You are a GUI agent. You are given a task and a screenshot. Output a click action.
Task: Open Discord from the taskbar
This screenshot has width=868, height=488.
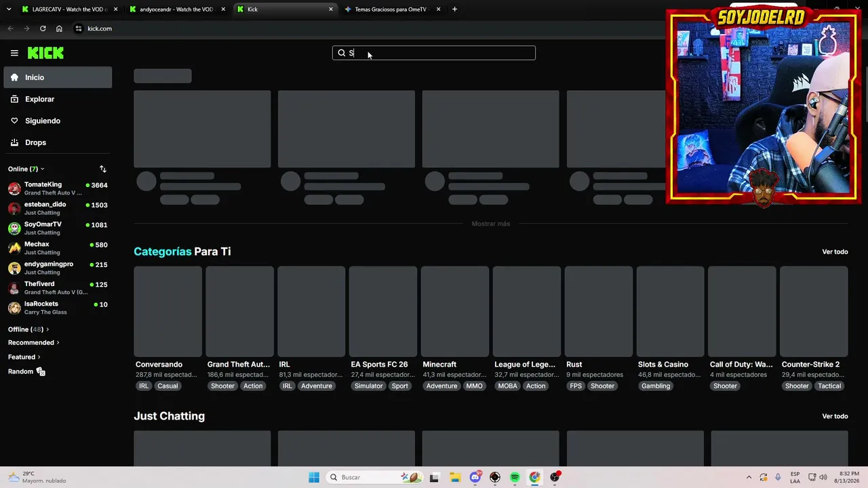point(475,477)
